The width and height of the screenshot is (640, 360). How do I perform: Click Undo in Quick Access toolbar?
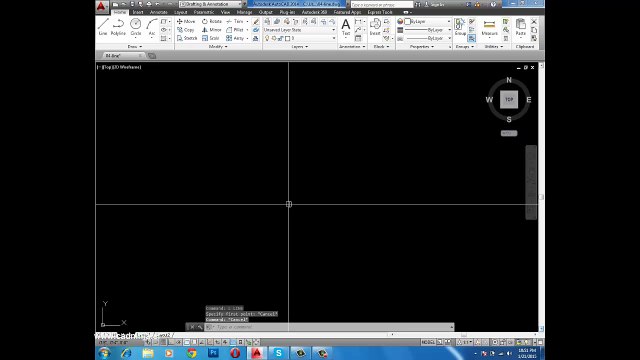(158, 4)
